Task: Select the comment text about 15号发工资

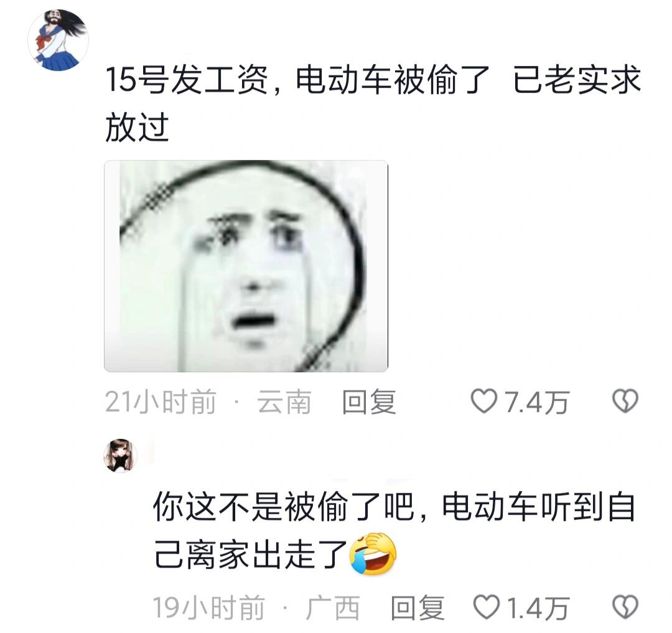Action: pyautogui.click(x=373, y=103)
